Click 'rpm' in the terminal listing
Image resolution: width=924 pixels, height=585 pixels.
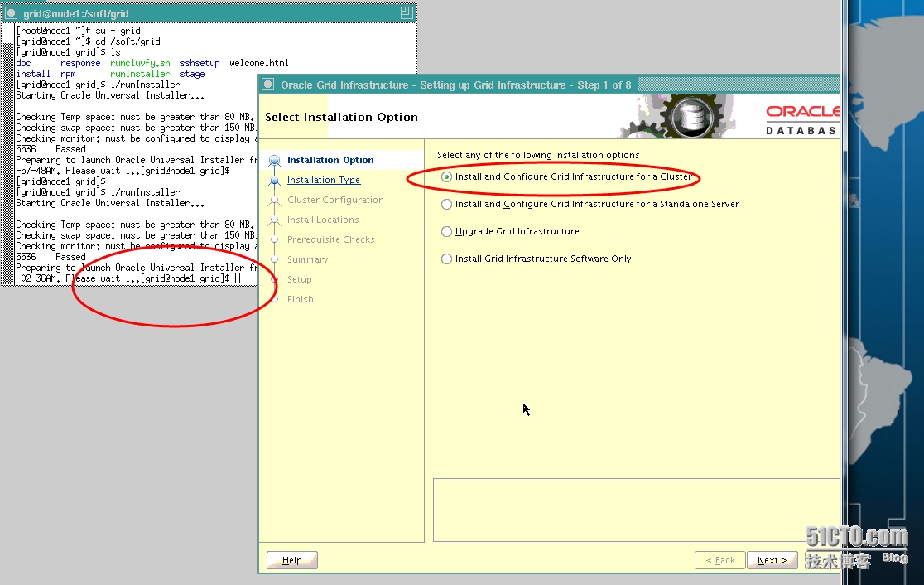click(x=68, y=74)
